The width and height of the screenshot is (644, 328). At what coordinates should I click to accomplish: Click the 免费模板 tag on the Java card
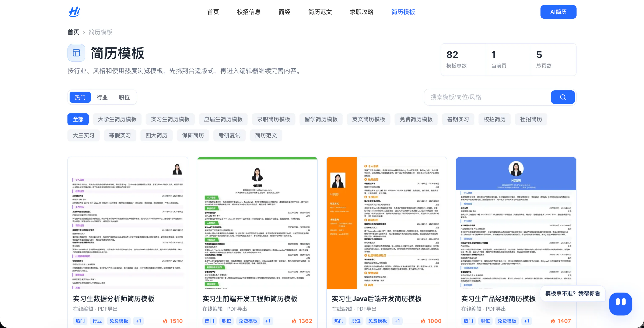(x=378, y=321)
